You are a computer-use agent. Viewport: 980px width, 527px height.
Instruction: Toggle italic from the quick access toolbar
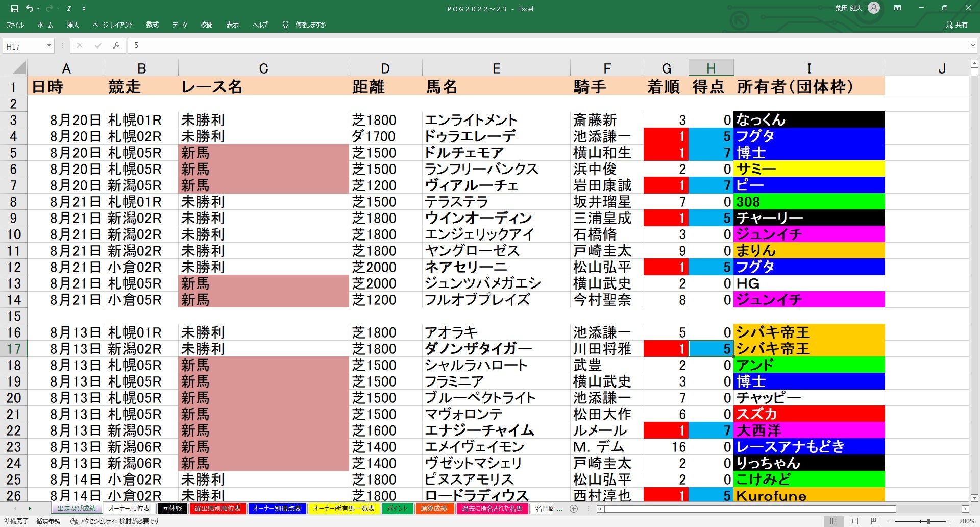(68, 9)
